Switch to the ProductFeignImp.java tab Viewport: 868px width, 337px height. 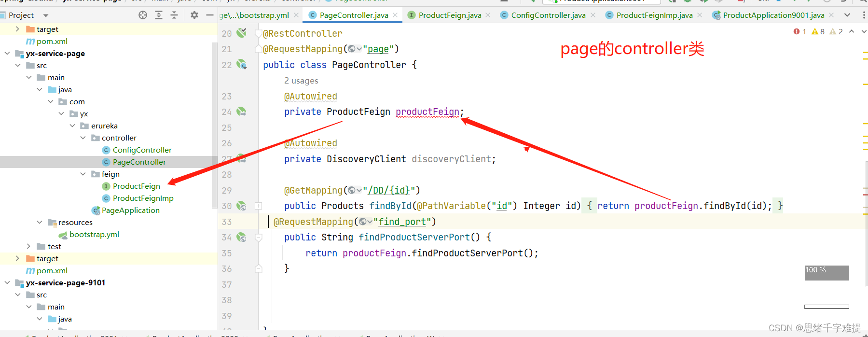pyautogui.click(x=654, y=15)
